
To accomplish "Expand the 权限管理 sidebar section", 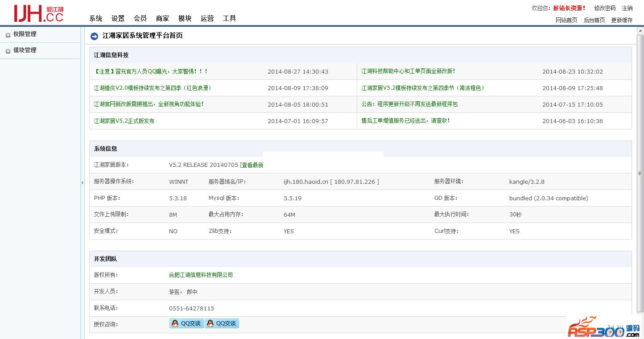I will [x=25, y=34].
